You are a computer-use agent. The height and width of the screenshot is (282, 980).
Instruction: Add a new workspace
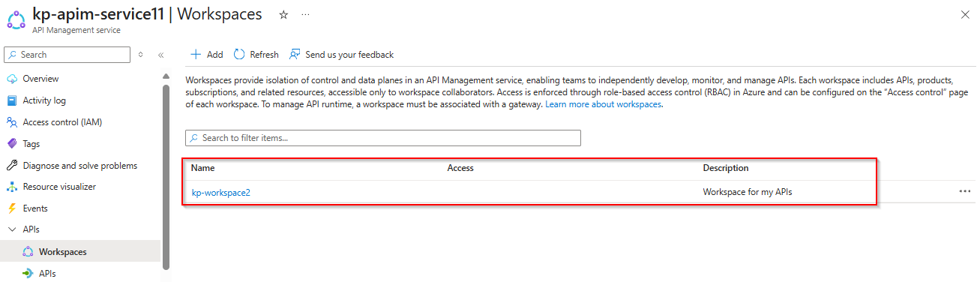click(x=206, y=55)
